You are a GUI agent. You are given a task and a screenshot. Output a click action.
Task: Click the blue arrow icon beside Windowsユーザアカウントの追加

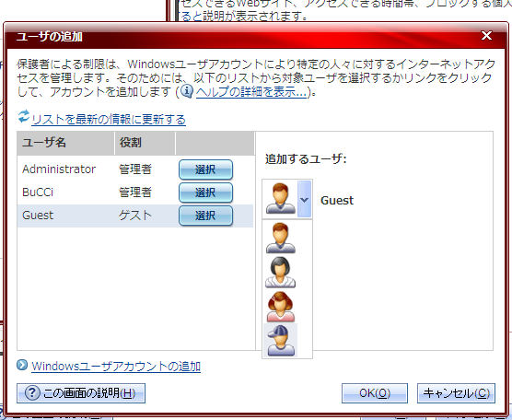tap(22, 365)
